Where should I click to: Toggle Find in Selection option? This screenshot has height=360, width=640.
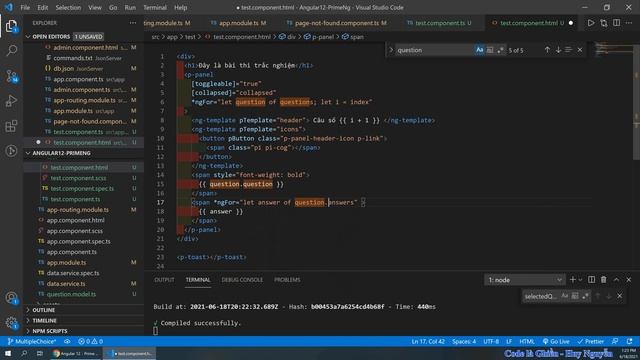click(x=569, y=50)
